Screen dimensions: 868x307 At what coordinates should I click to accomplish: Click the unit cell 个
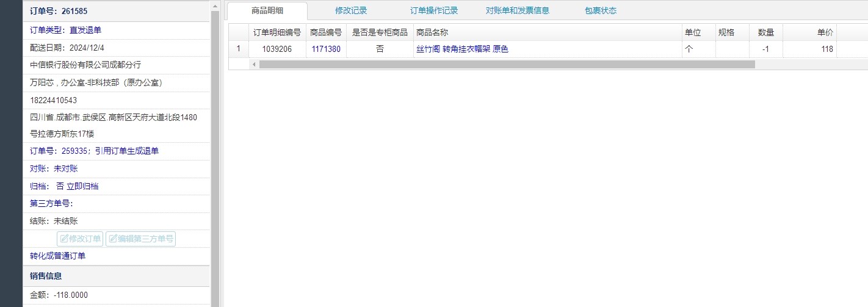click(699, 49)
